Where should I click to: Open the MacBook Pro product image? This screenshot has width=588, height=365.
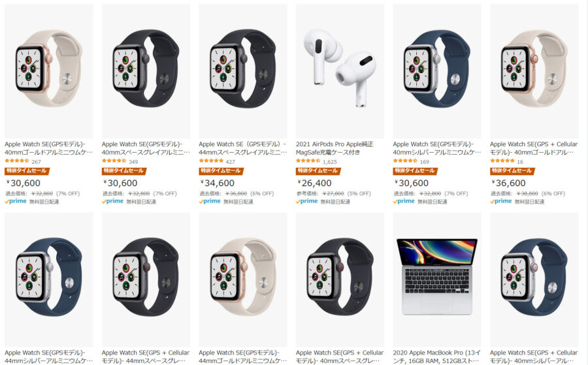tap(437, 279)
